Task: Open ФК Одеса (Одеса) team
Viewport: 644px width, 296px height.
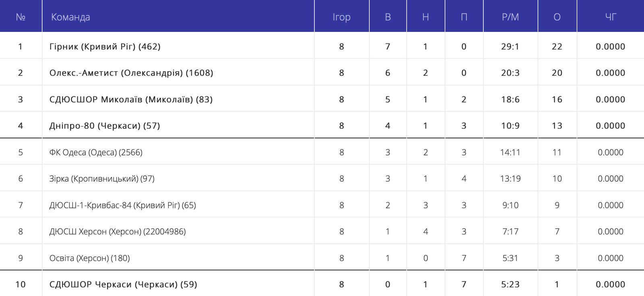Action: click(96, 152)
